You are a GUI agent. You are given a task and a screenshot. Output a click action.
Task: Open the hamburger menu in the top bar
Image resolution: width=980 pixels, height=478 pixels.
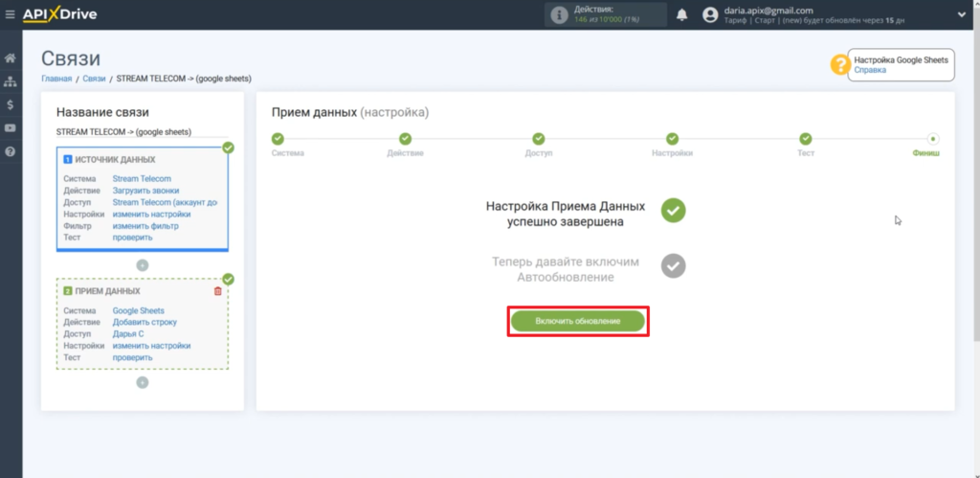click(x=10, y=15)
